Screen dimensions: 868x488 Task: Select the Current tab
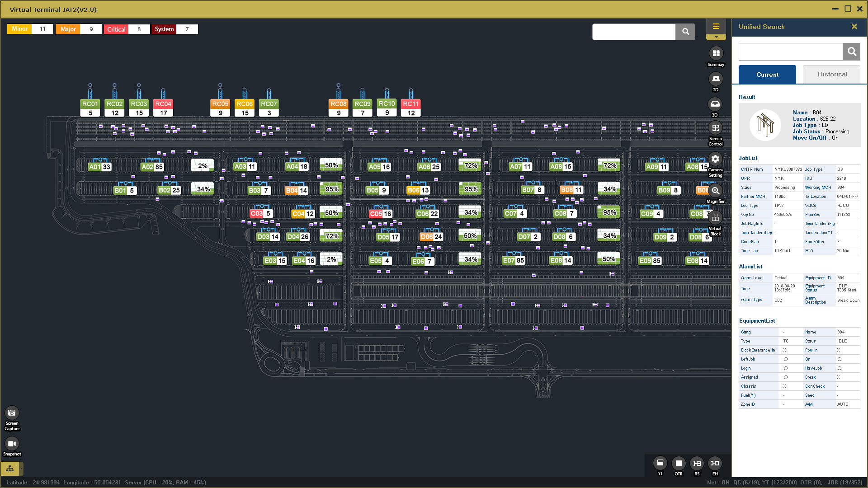(x=767, y=75)
